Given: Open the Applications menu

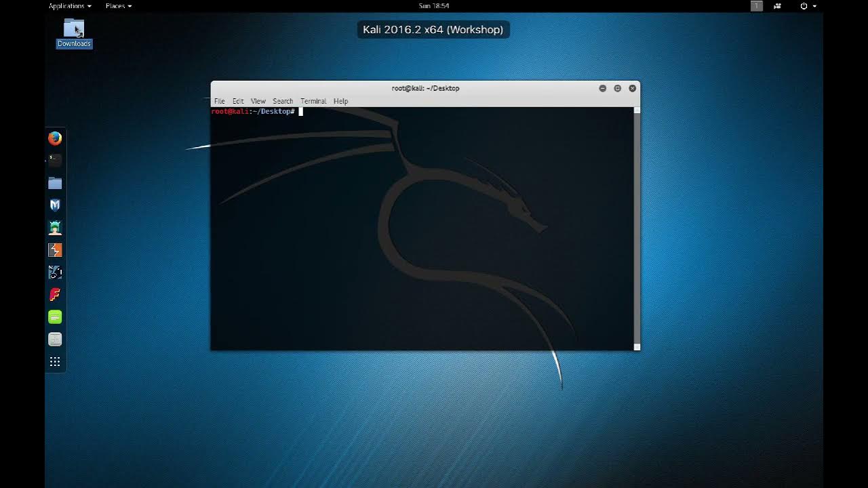Looking at the screenshot, I should 70,6.
